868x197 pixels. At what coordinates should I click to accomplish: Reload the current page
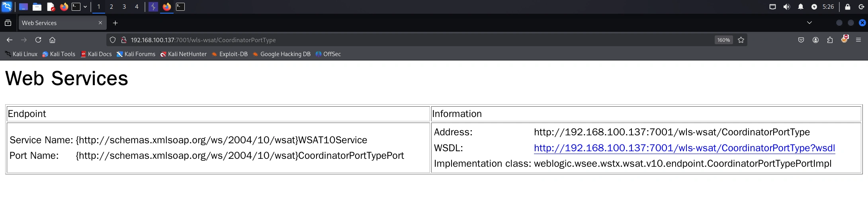(x=38, y=40)
